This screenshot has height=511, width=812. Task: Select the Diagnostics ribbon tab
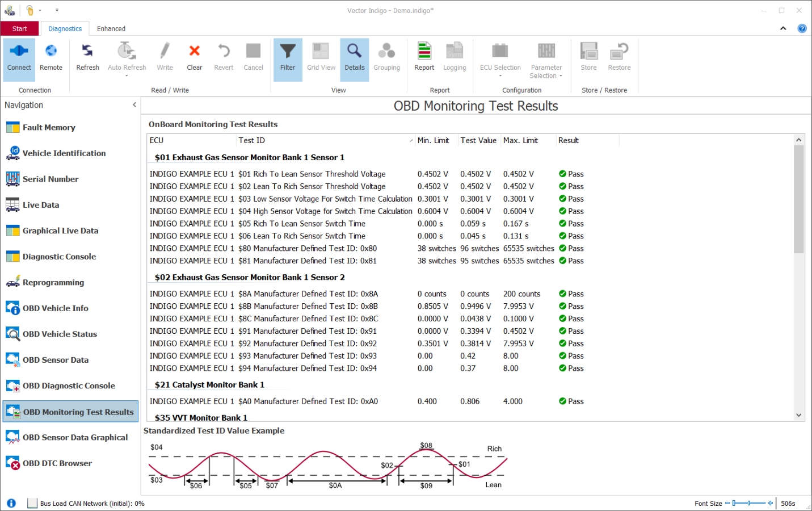65,28
